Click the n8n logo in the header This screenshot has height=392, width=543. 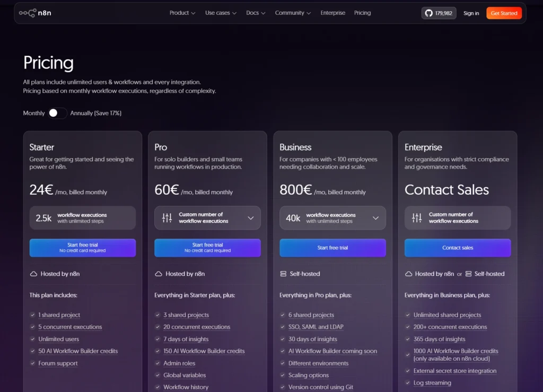click(35, 13)
